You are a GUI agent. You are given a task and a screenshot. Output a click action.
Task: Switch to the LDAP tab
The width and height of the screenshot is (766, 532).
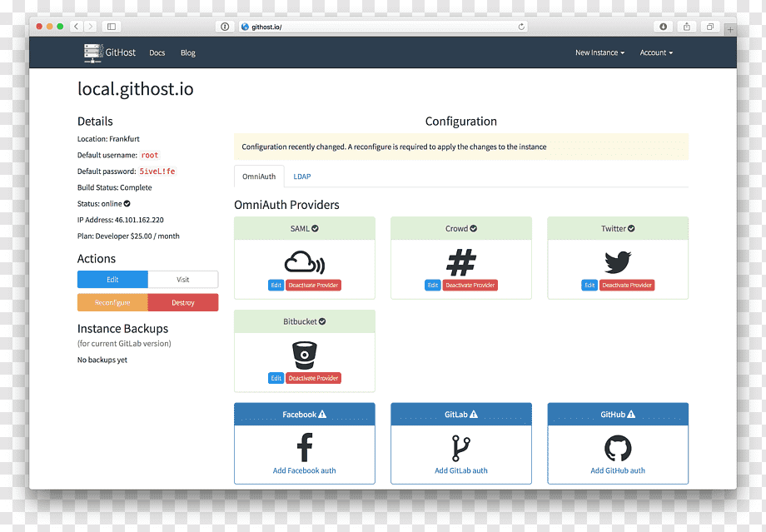coord(302,177)
